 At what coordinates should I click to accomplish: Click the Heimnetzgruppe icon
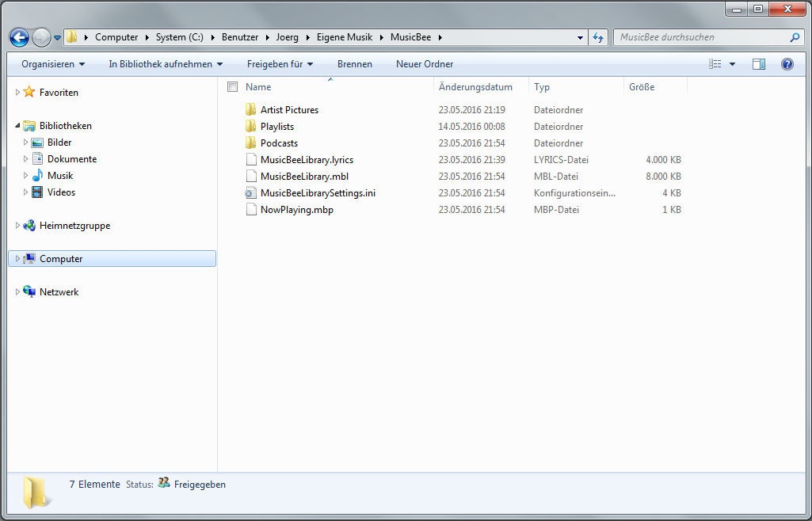click(x=29, y=225)
